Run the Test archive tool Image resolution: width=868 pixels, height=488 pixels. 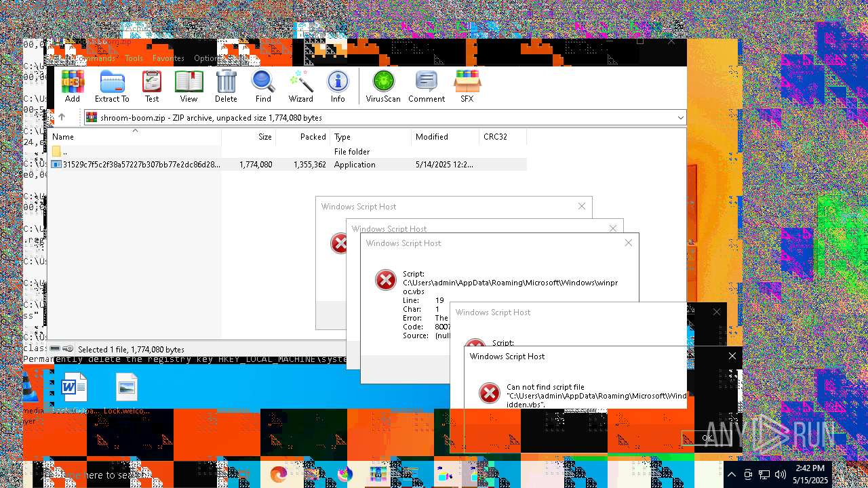pos(152,86)
